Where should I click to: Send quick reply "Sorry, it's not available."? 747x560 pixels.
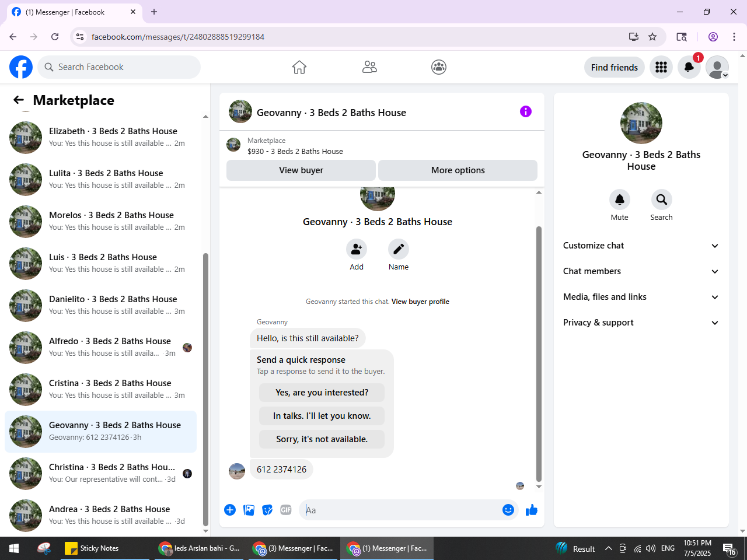322,439
